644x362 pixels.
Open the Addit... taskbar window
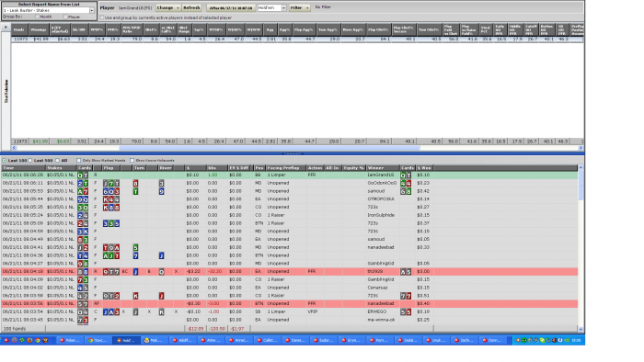coord(181,340)
